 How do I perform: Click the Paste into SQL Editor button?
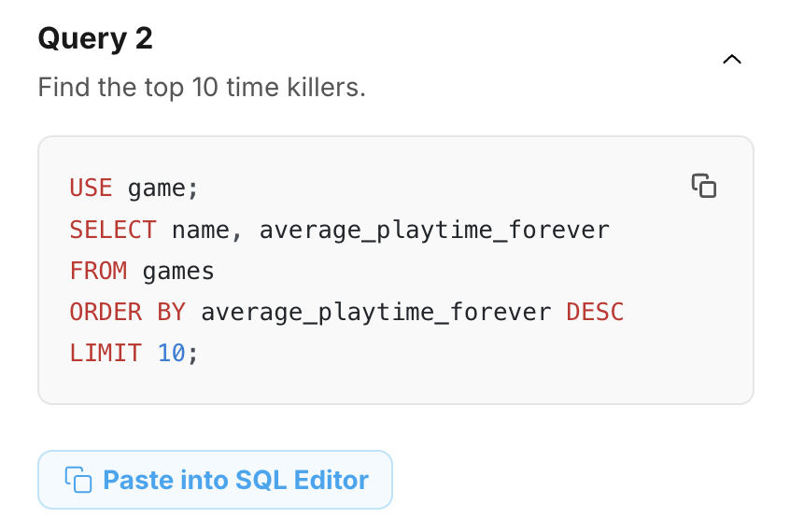coord(215,480)
